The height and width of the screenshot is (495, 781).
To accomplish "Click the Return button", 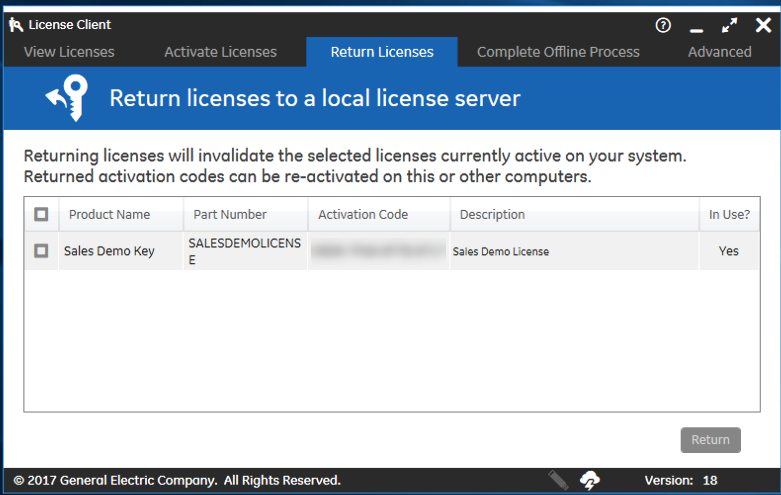I will 710,440.
